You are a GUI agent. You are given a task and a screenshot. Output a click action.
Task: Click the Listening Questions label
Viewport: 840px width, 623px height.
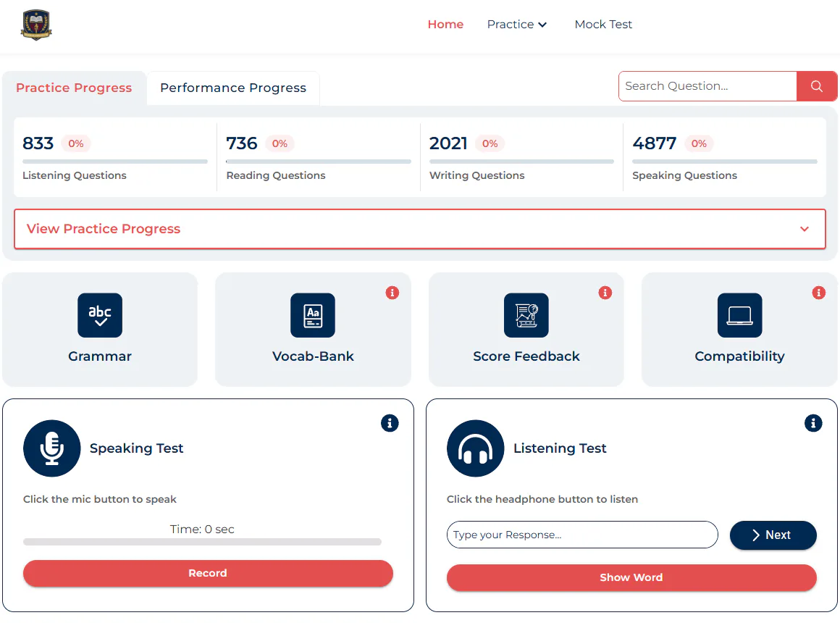tap(75, 175)
